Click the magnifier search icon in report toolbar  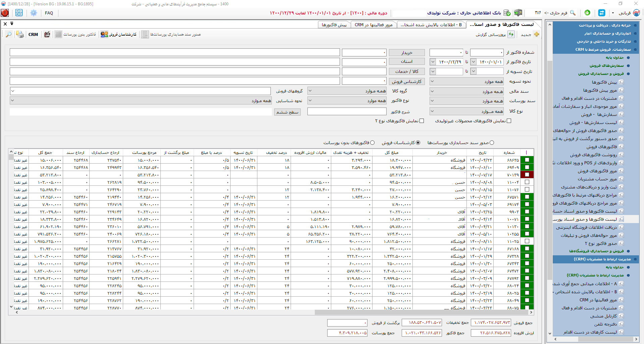tap(9, 34)
